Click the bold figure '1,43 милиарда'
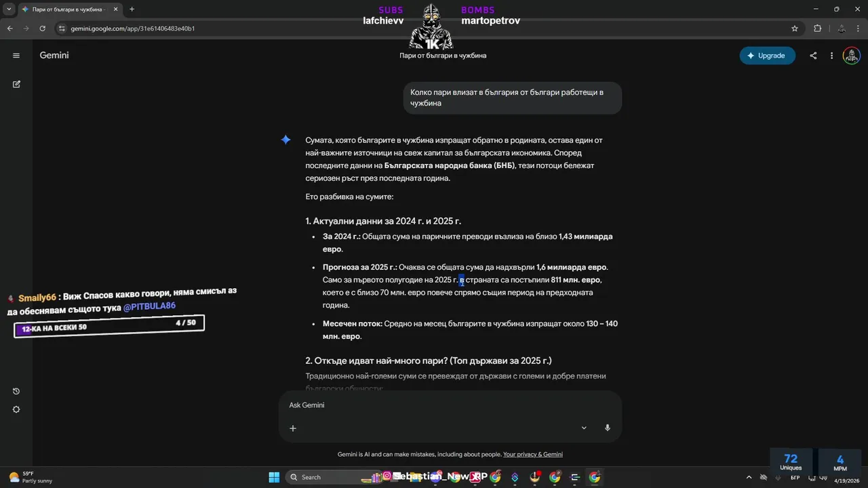868x488 pixels. coord(586,237)
